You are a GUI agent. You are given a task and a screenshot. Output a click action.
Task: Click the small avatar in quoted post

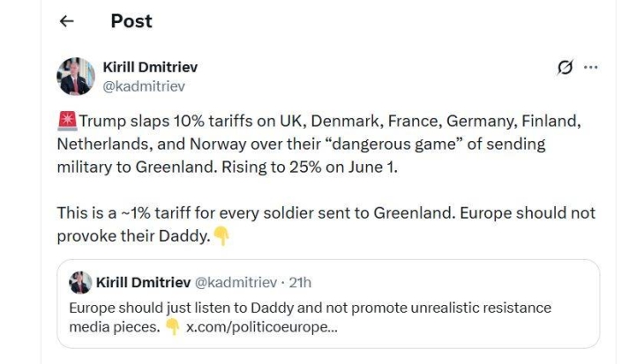(80, 283)
